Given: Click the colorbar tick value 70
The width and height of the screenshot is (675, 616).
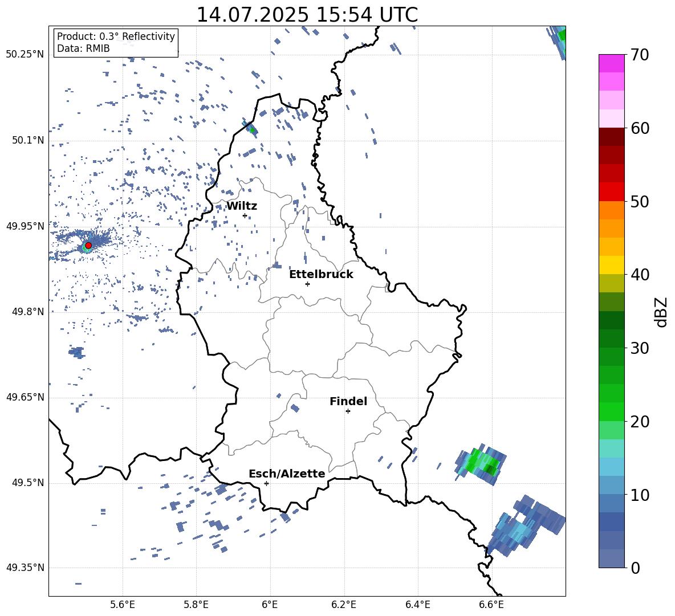Looking at the screenshot, I should click(x=640, y=55).
